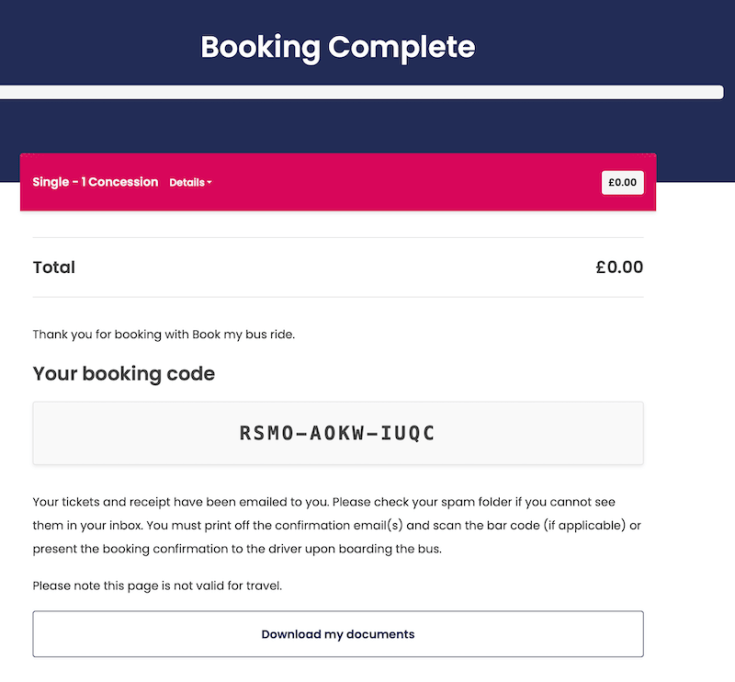Click the Thank you for booking message
The width and height of the screenshot is (735, 682).
point(164,334)
